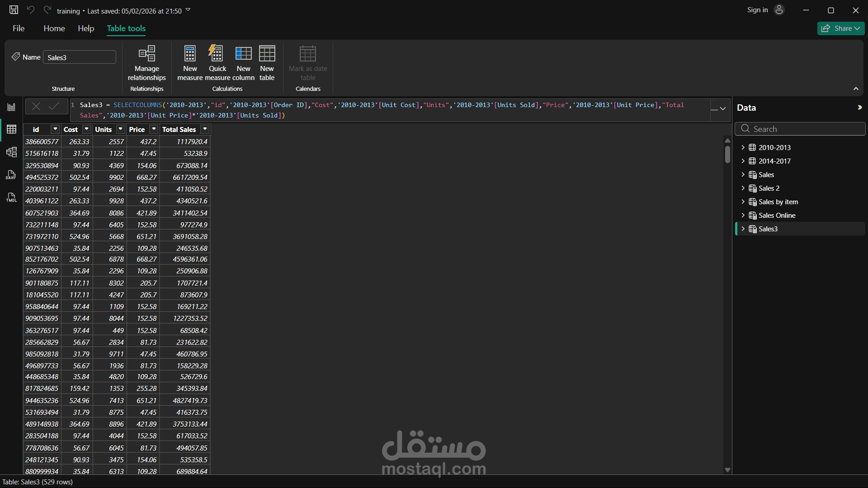
Task: Open the Home tab
Action: click(54, 28)
